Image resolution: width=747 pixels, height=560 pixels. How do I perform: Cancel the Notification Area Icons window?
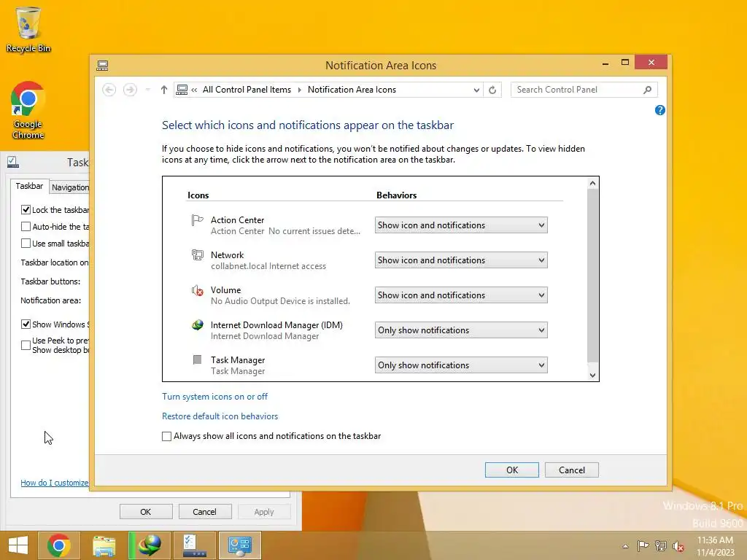click(x=572, y=470)
